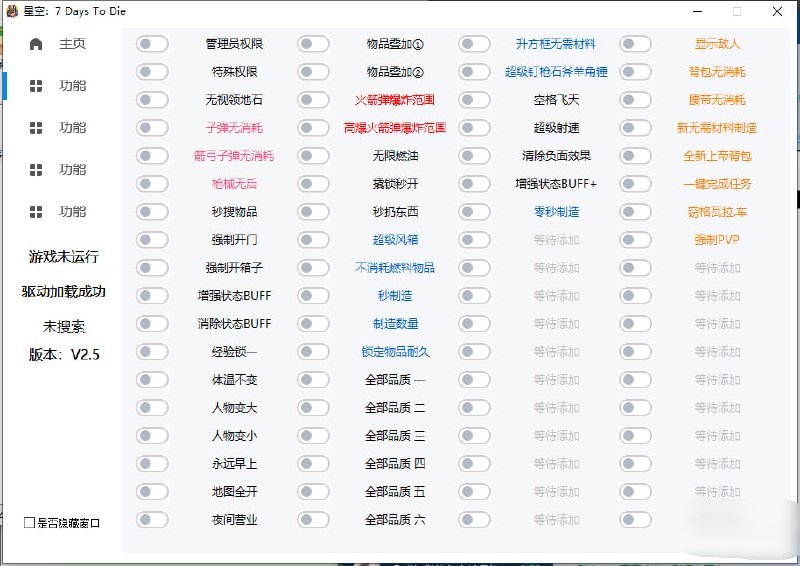This screenshot has width=800, height=566.
Task: Minimize the 星空 7 Days To Die window
Action: (x=697, y=11)
